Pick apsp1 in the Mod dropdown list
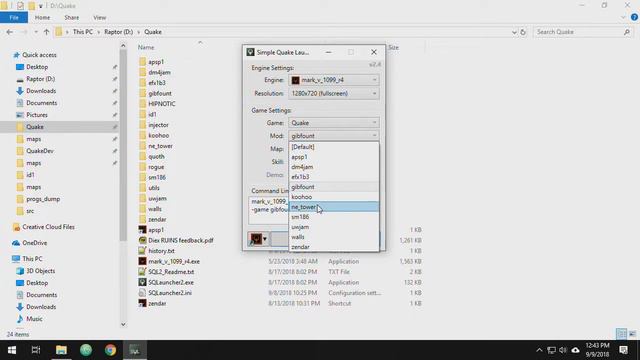Screen dimensions: 640x360 pos(333,157)
